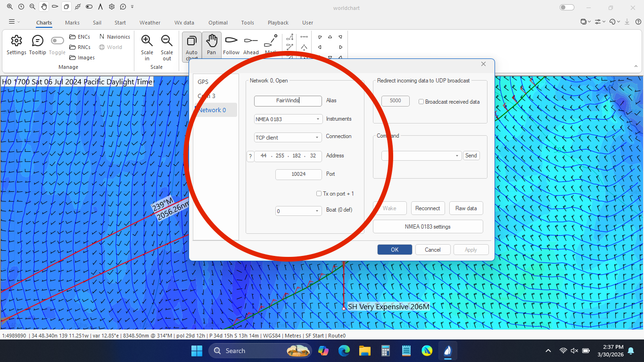
Task: Switch to the Weather ribbon tab
Action: (x=150, y=23)
